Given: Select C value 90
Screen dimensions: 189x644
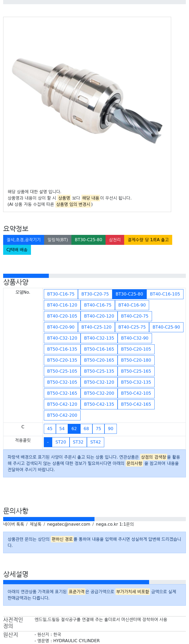Looking at the screenshot, I should [111, 429].
